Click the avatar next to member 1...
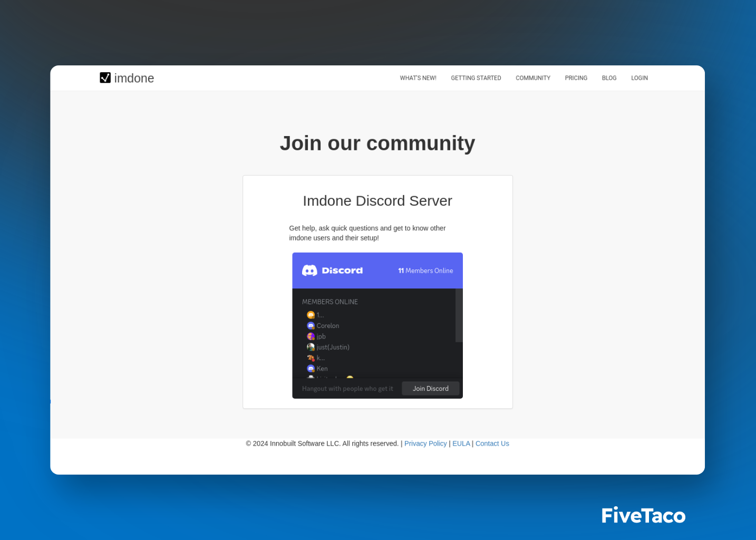This screenshot has width=756, height=540. (311, 315)
